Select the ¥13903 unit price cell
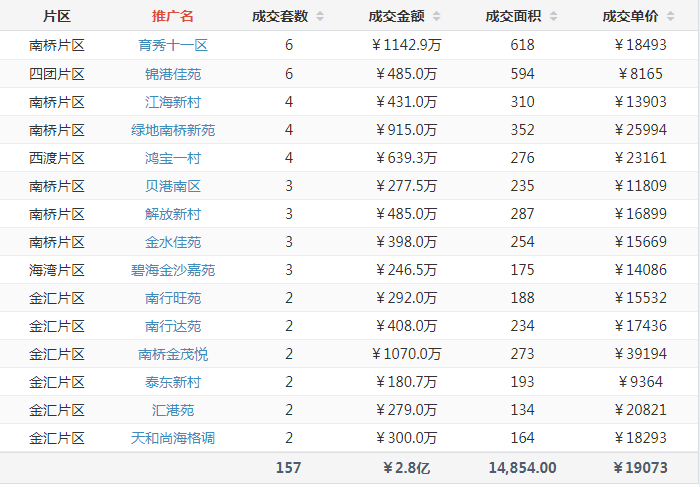Screen dimensions: 700x487 point(640,102)
